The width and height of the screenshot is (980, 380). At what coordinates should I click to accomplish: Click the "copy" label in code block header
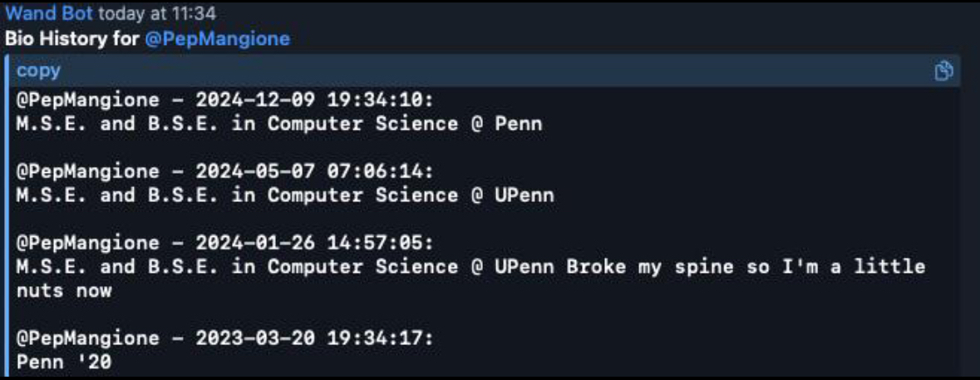pos(39,71)
